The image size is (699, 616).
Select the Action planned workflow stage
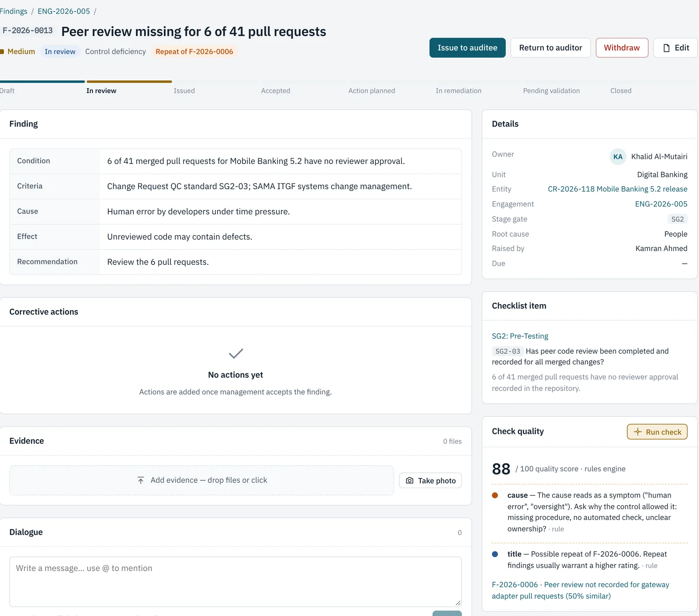click(x=371, y=90)
